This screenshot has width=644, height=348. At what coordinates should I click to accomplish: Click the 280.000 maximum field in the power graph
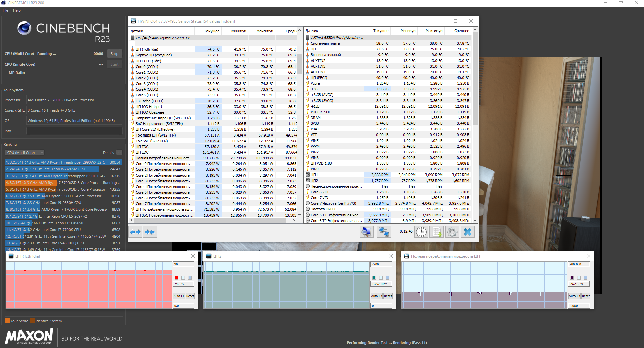[579, 264]
